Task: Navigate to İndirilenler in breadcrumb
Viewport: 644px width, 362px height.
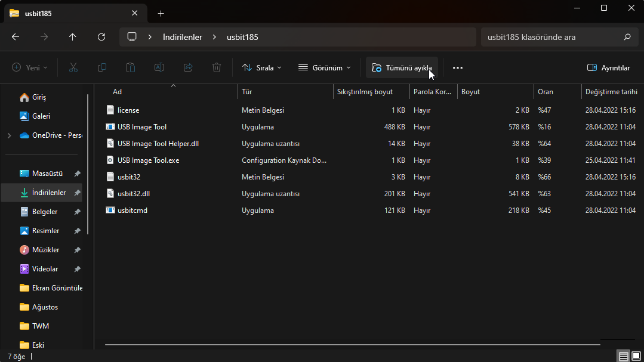Action: [x=182, y=37]
